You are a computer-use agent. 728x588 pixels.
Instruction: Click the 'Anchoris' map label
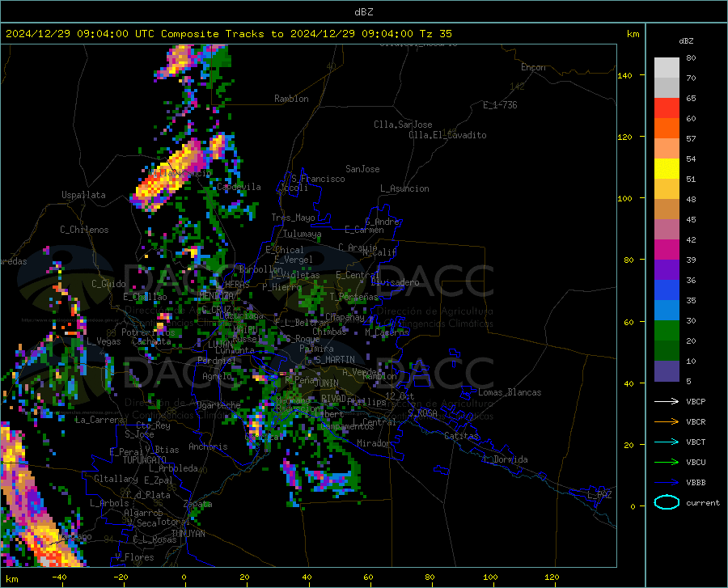[x=208, y=446]
